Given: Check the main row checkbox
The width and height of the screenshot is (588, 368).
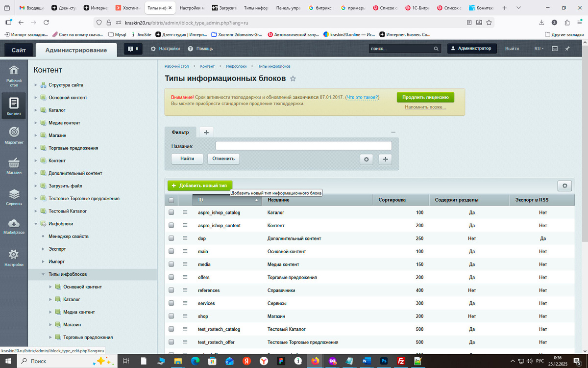Looking at the screenshot, I should 171,251.
